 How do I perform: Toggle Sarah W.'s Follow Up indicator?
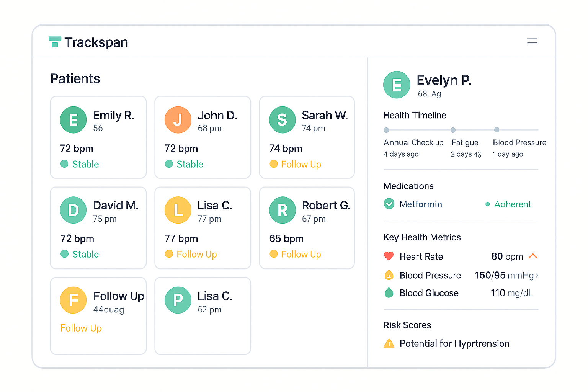click(x=273, y=164)
